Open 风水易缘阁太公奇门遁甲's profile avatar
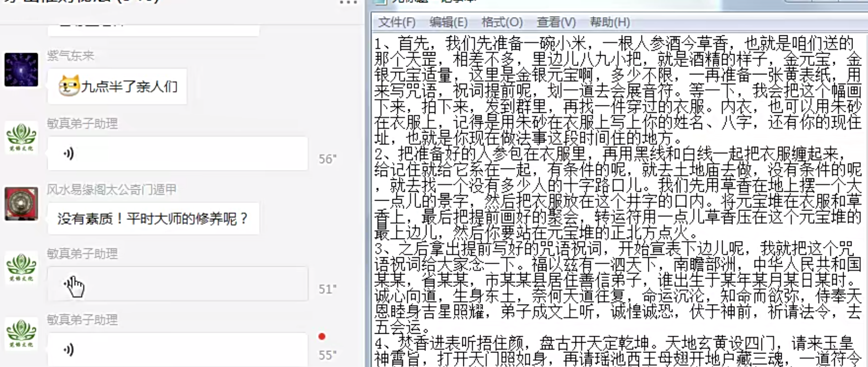868x367 pixels. pyautogui.click(x=21, y=203)
